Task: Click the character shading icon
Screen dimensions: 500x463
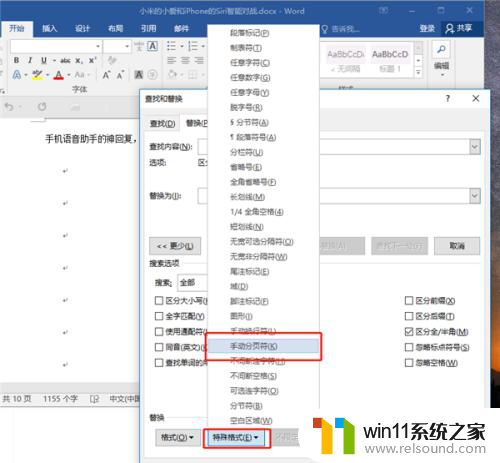Action: [138, 75]
